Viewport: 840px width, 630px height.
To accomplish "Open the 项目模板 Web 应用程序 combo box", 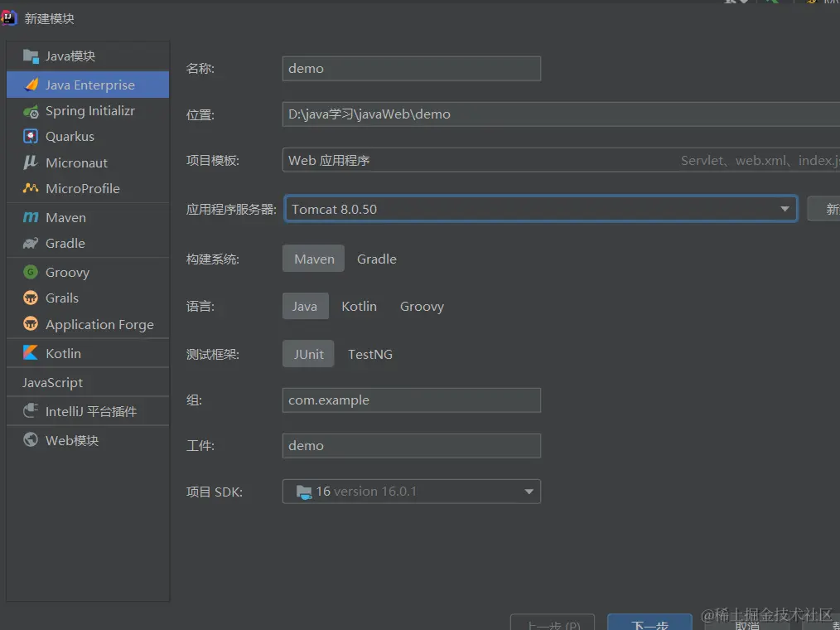I will (561, 160).
